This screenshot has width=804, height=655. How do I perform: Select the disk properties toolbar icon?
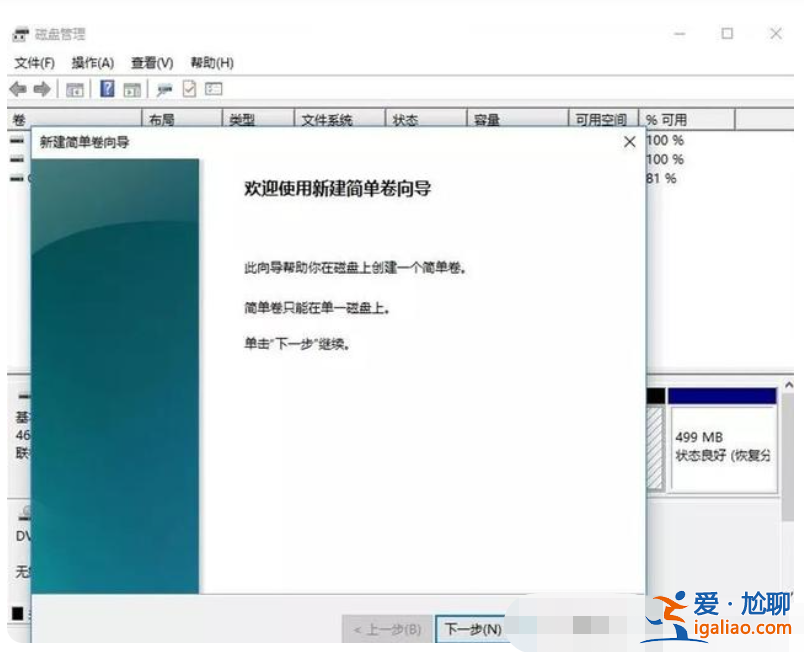[x=163, y=89]
